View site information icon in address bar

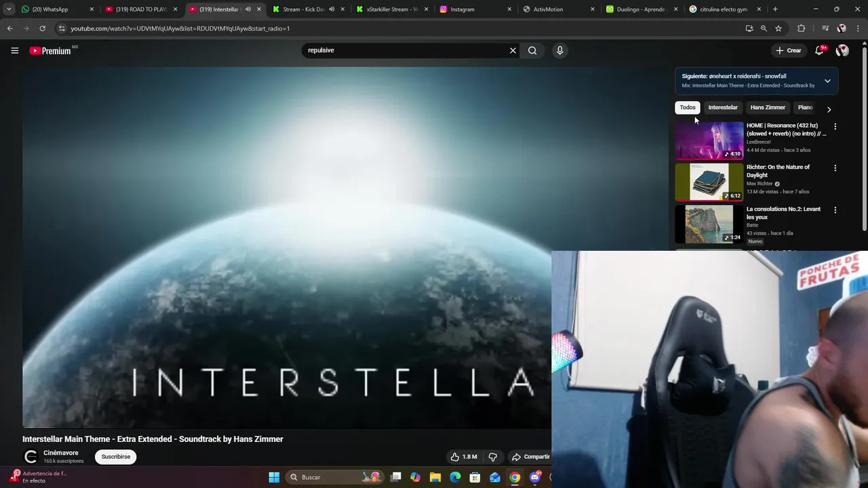62,28
